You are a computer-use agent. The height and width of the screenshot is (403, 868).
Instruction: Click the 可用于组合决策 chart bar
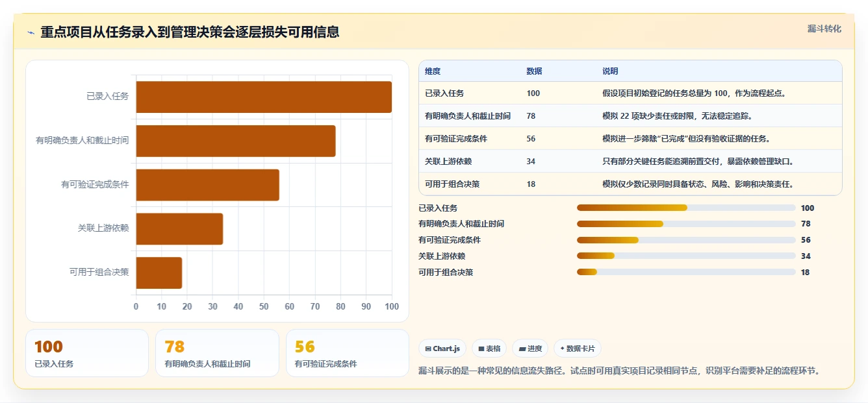159,273
